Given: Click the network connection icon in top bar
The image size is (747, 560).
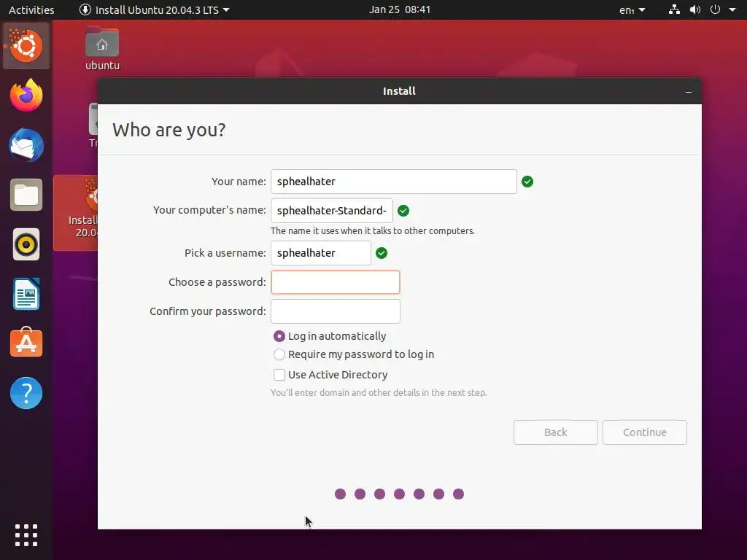Looking at the screenshot, I should tap(674, 9).
